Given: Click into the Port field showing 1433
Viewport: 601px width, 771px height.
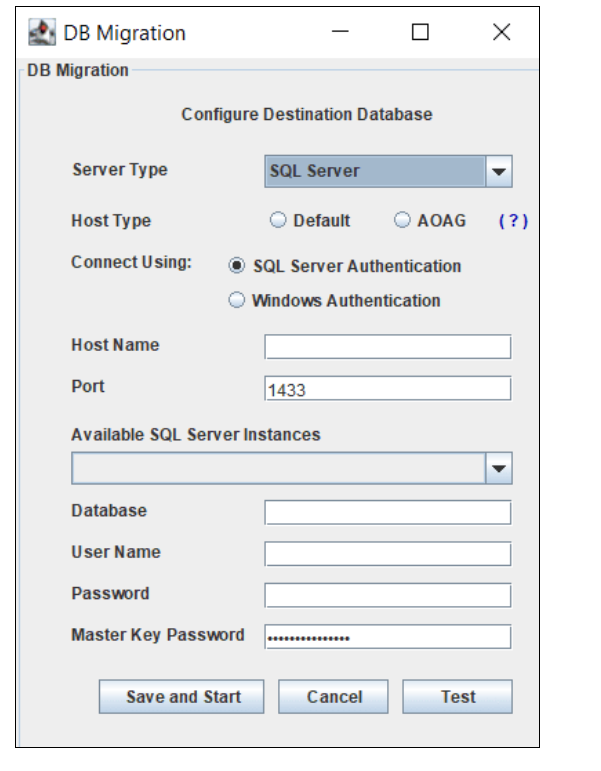Looking at the screenshot, I should (387, 389).
